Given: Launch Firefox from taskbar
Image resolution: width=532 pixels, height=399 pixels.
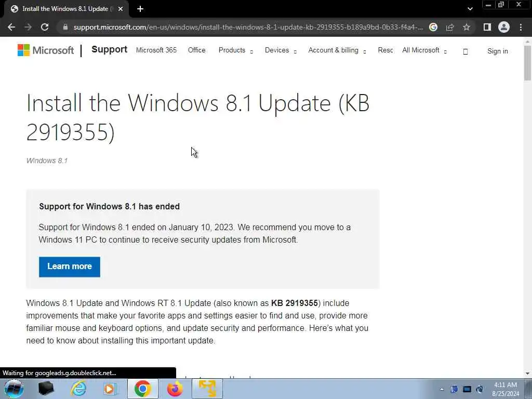Looking at the screenshot, I should (x=175, y=389).
